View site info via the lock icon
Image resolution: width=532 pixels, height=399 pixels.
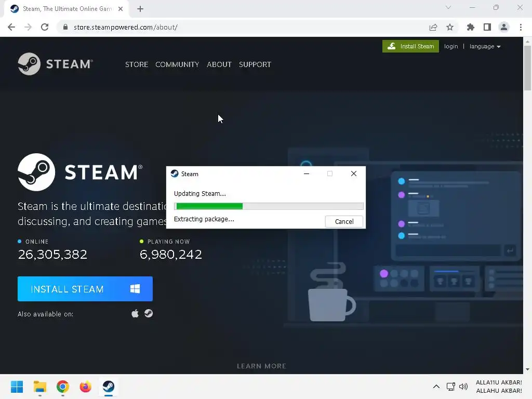point(65,27)
